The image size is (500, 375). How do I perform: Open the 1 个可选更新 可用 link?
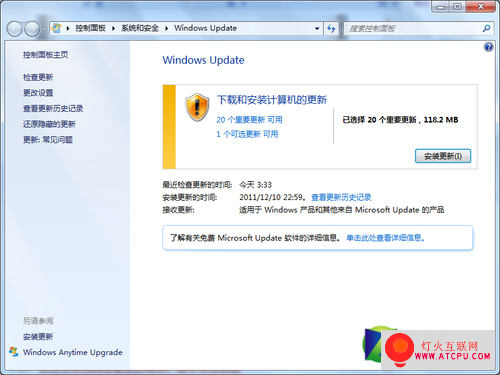click(x=247, y=134)
